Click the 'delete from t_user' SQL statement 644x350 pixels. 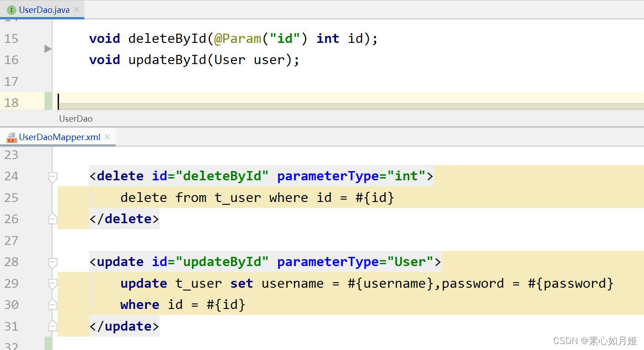[191, 197]
